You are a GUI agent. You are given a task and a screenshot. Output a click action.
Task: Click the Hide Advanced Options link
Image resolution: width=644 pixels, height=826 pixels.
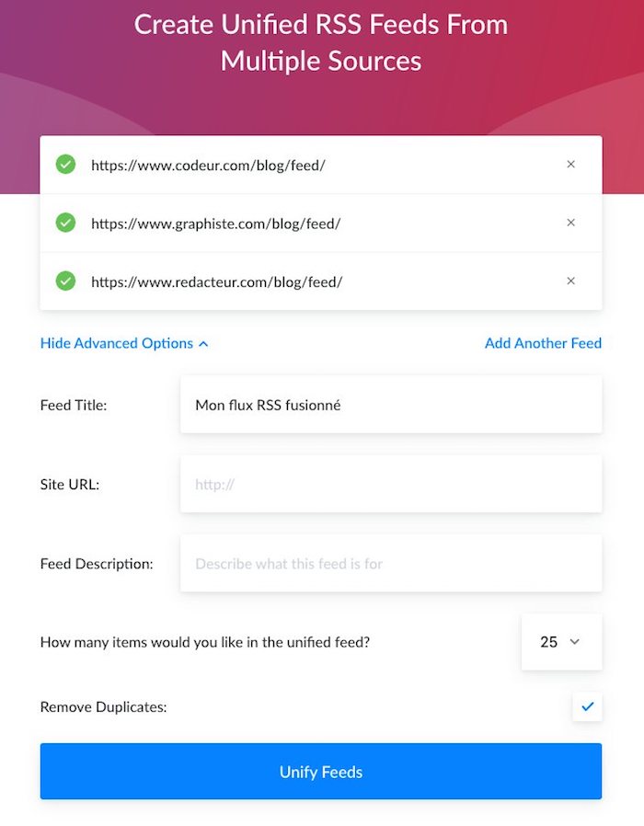pyautogui.click(x=117, y=343)
